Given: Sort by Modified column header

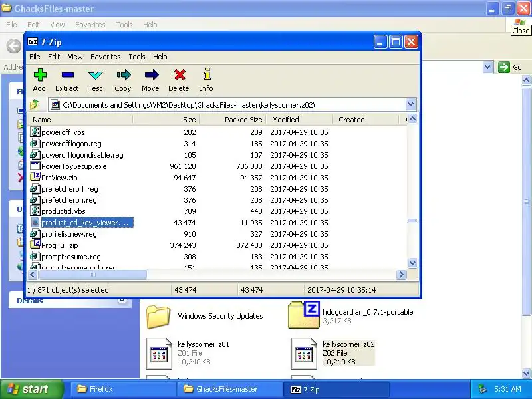Looking at the screenshot, I should [x=299, y=120].
